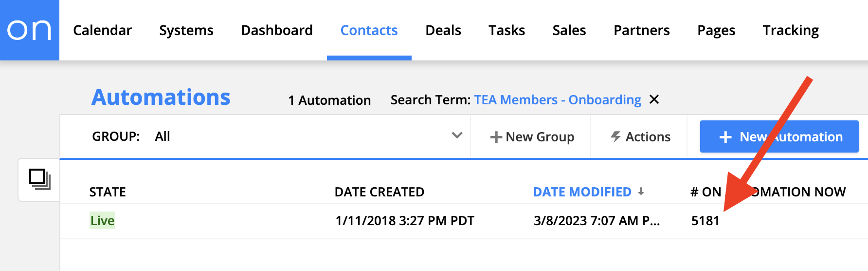The image size is (868, 271).
Task: Click the Date Modified sort arrow
Action: pos(641,192)
